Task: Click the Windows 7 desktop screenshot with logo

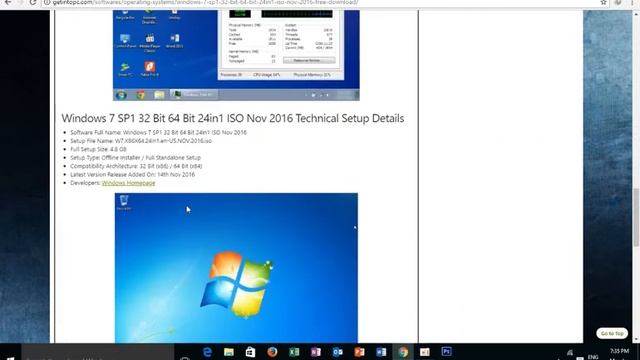Action: (x=236, y=268)
